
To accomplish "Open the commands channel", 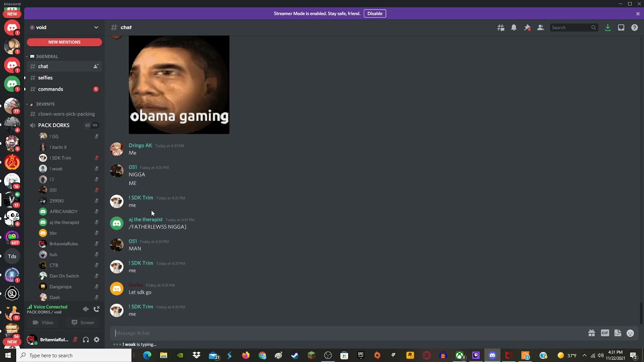I will tap(64, 89).
